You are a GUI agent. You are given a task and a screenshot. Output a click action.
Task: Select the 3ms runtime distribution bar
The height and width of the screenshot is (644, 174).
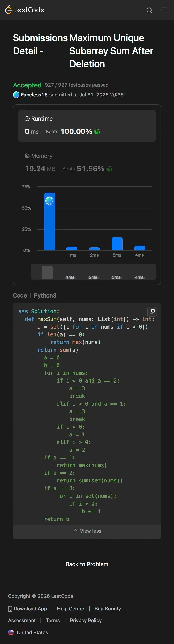117,244
